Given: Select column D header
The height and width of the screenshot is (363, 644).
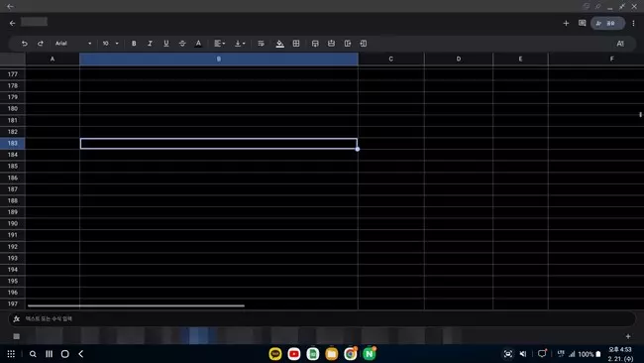Looking at the screenshot, I should [459, 59].
